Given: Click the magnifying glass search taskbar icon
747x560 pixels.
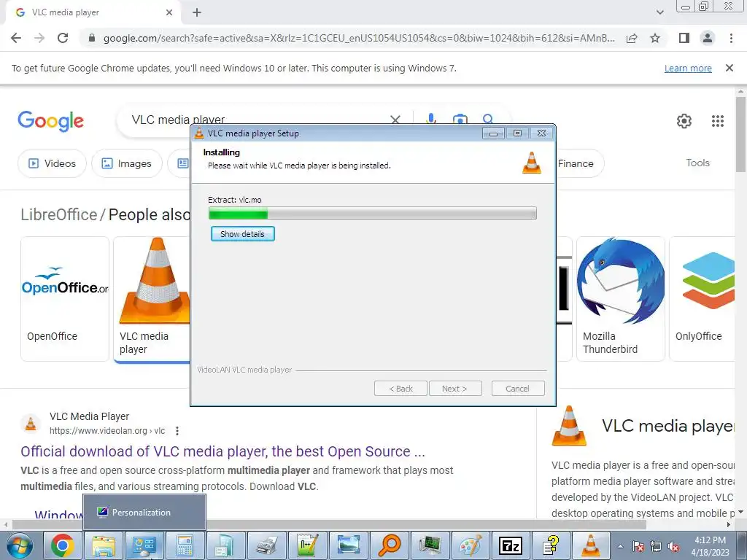Looking at the screenshot, I should pos(390,545).
